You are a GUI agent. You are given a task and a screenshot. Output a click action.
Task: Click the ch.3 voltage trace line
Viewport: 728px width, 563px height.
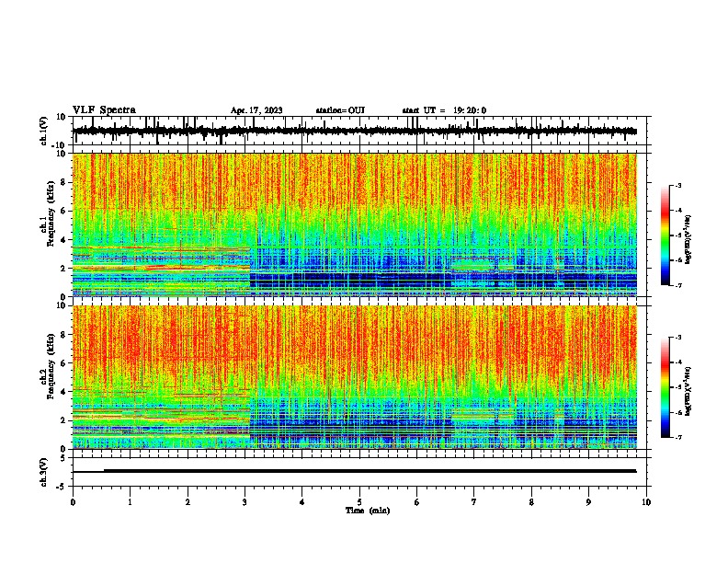[x=354, y=471]
